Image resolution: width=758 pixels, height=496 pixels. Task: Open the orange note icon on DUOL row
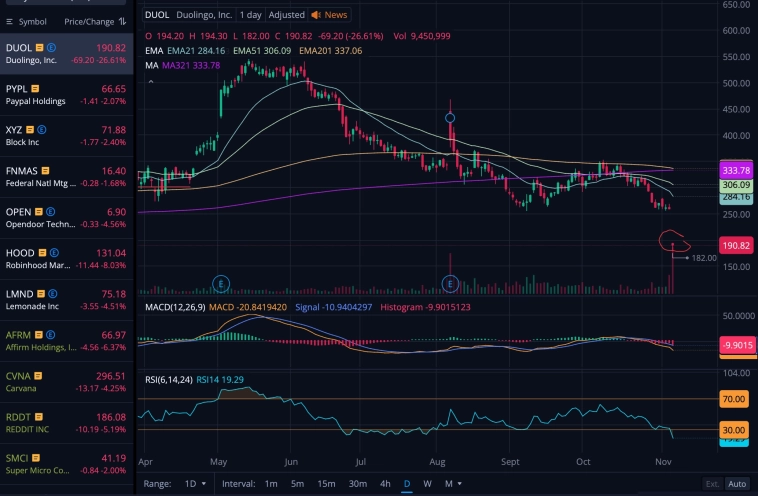point(40,48)
